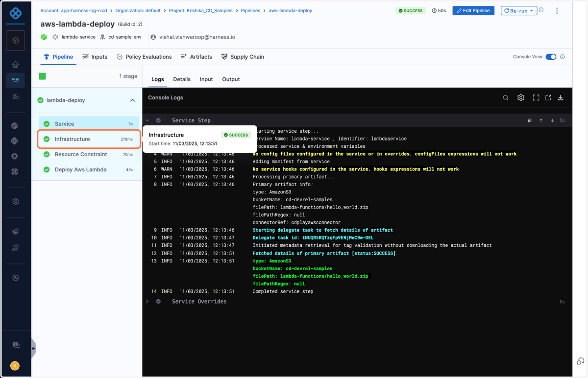Select the Deploy Aws Lambda step
Viewport: 588px width, 378px height.
[88, 169]
